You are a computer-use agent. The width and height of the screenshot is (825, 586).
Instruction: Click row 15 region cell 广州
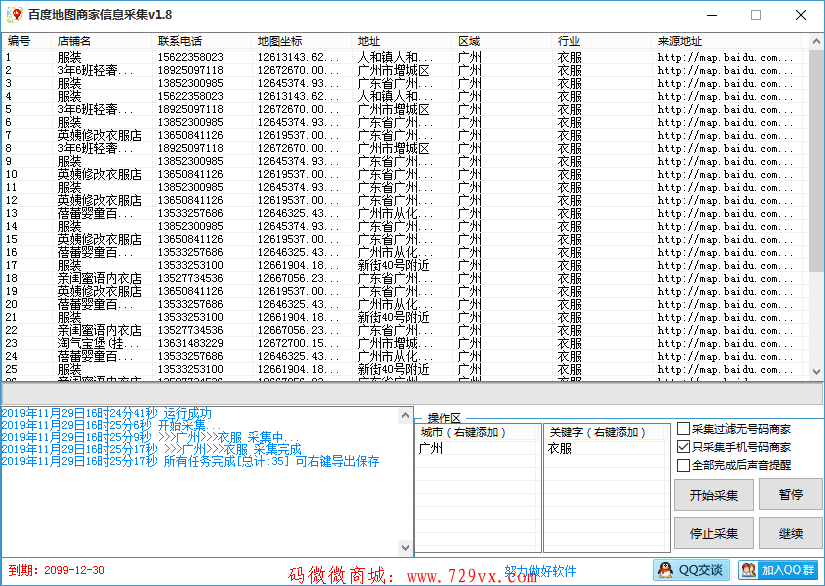tap(470, 239)
